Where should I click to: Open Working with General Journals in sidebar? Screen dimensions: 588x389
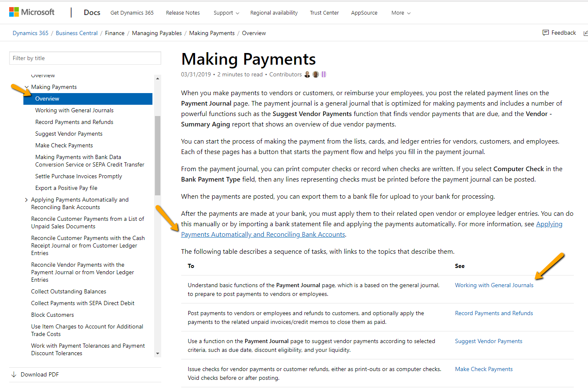click(x=74, y=111)
